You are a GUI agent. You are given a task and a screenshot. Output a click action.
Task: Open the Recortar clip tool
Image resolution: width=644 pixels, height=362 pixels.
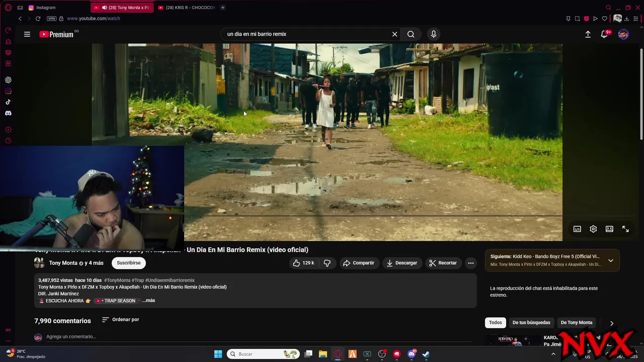pyautogui.click(x=443, y=263)
